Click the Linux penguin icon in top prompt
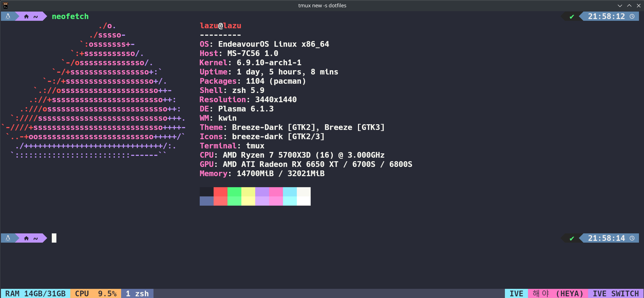This screenshot has height=298, width=644. (x=8, y=16)
